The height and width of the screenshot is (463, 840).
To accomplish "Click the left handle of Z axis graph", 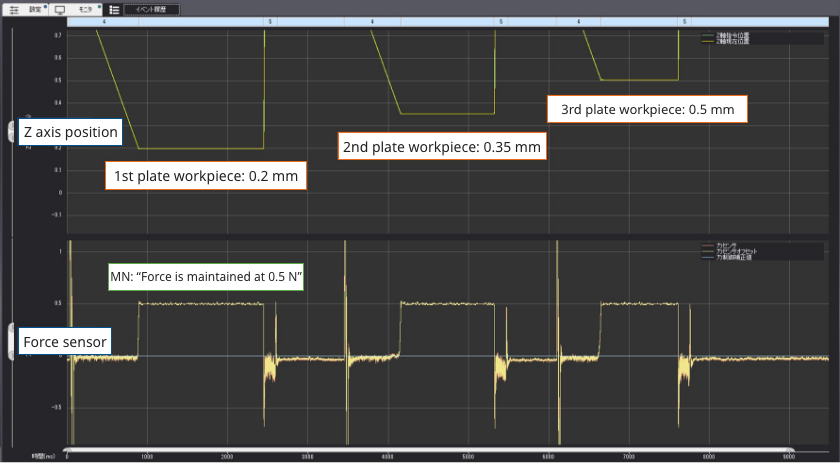I will tap(9, 132).
